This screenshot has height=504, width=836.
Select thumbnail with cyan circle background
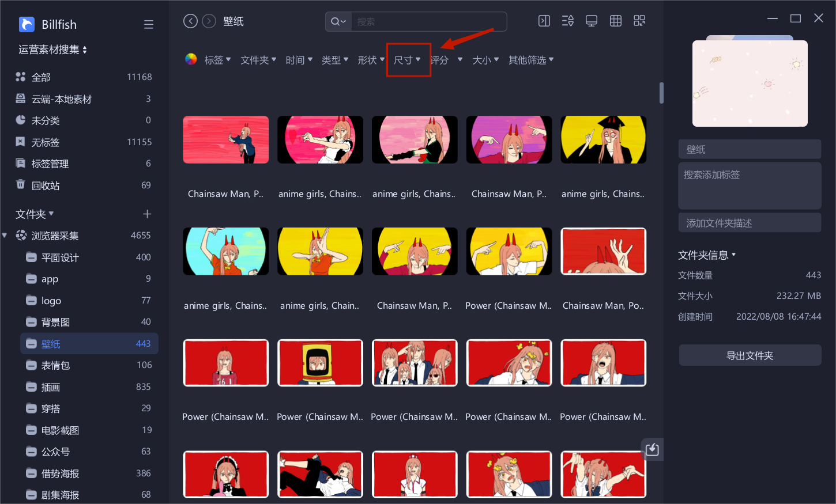click(x=226, y=251)
